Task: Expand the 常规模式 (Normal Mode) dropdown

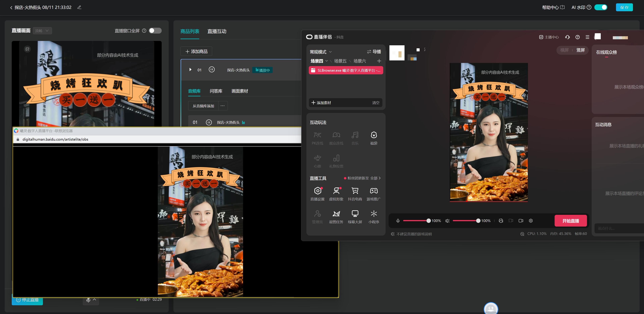Action: pyautogui.click(x=320, y=51)
